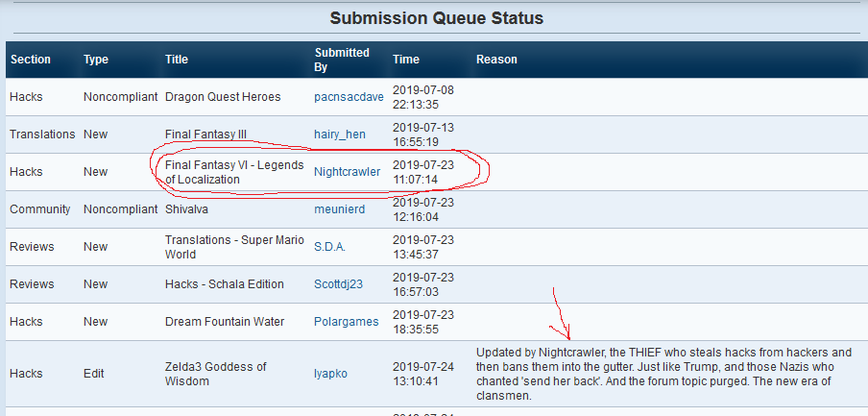Open hairy_hen's user profile link
This screenshot has width=868, height=416.
pos(340,135)
